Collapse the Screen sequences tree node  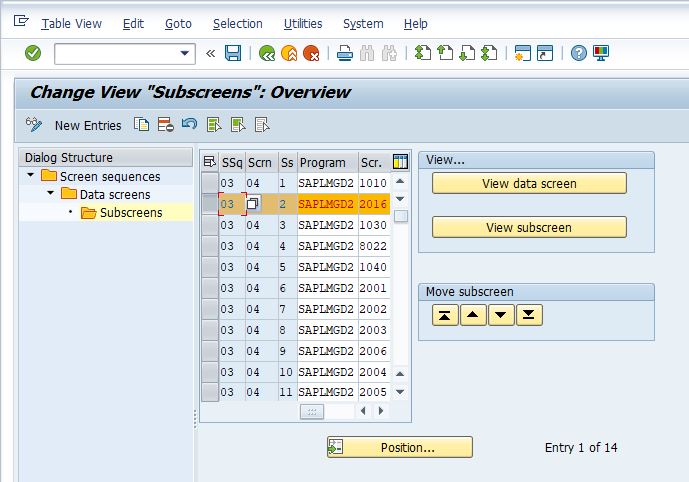pyautogui.click(x=30, y=175)
